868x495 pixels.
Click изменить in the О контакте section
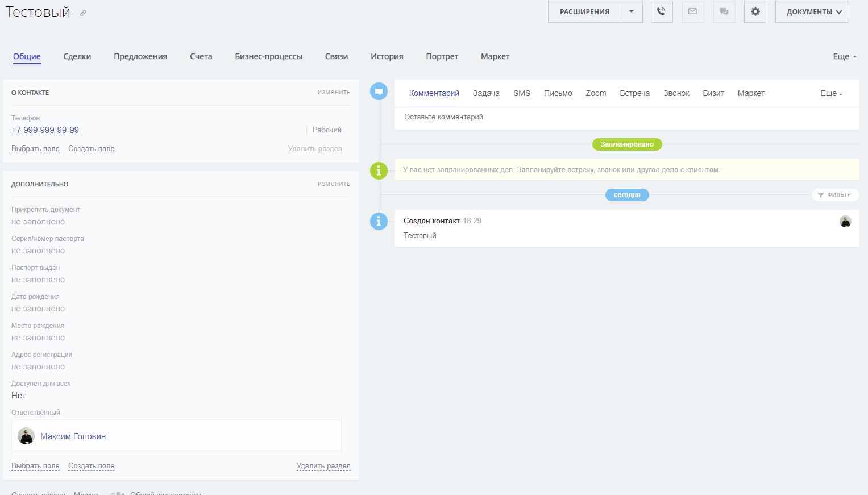(334, 92)
